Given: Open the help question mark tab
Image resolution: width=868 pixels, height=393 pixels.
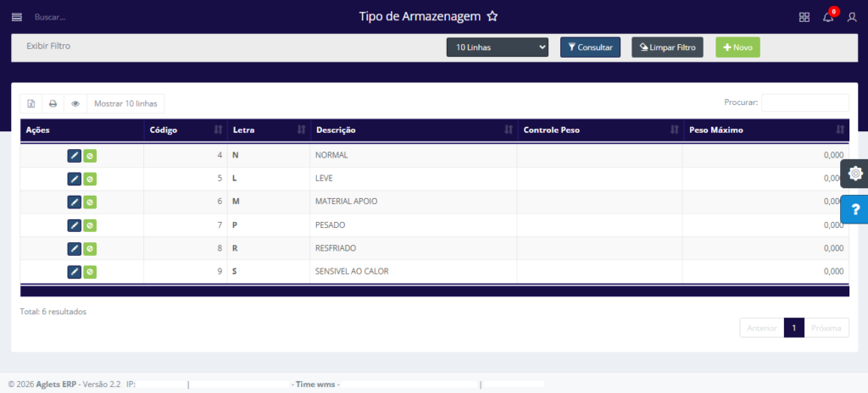Looking at the screenshot, I should tap(854, 209).
